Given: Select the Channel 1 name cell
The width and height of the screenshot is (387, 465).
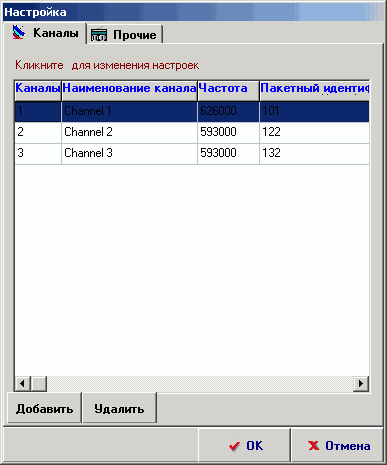Looking at the screenshot, I should click(130, 111).
